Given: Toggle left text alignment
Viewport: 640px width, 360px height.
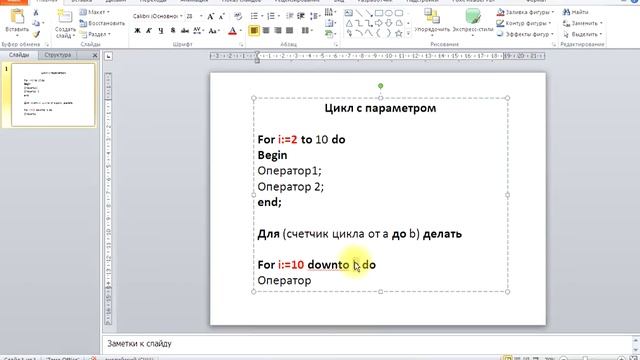Looking at the screenshot, I should click(x=253, y=31).
